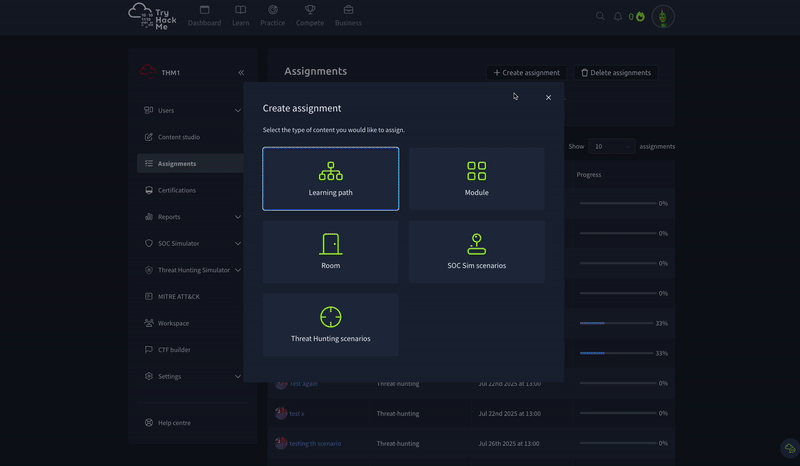Screen dimensions: 800x466
Task: Collapse the sidebar with double chevron
Action: point(241,72)
